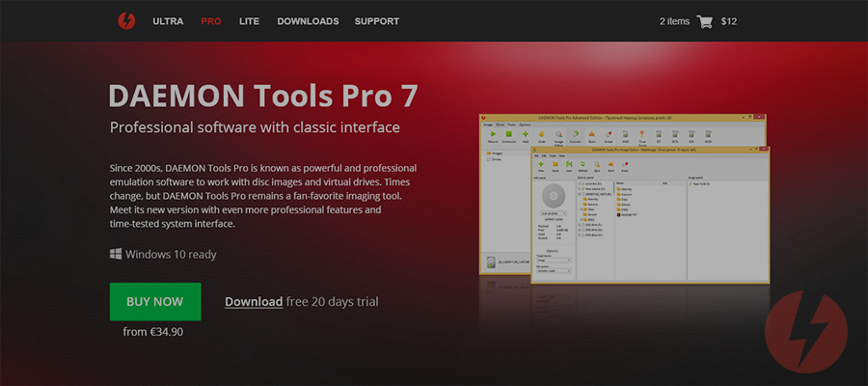This screenshot has width=868, height=386.
Task: Open the Image menu in Advanced Edition window
Action: (488, 124)
